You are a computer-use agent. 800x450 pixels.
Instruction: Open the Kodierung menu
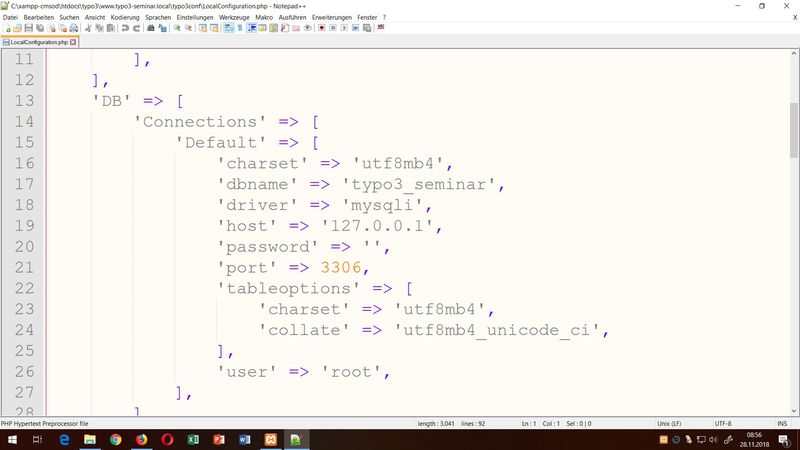(125, 17)
